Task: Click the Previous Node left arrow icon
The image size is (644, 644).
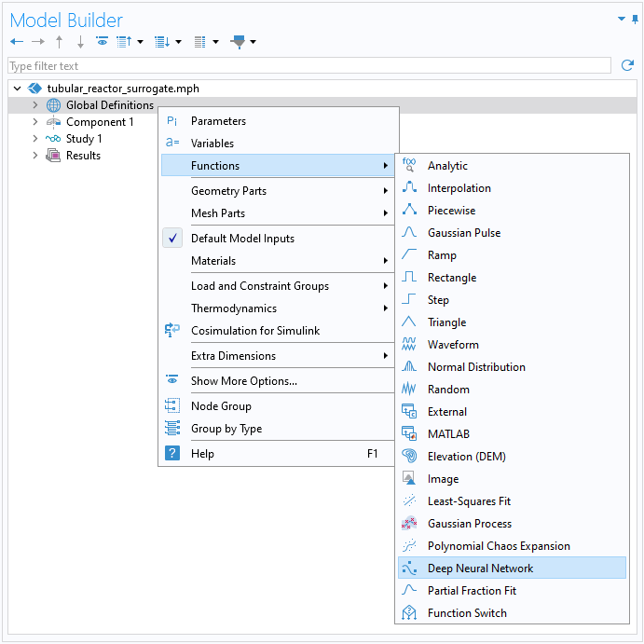Action: pyautogui.click(x=17, y=42)
